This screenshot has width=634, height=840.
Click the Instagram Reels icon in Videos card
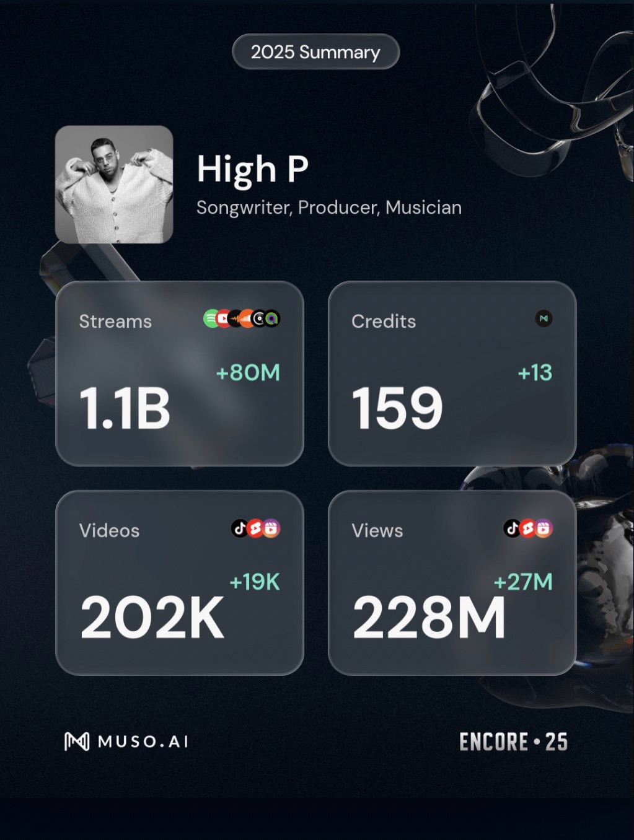click(x=271, y=528)
